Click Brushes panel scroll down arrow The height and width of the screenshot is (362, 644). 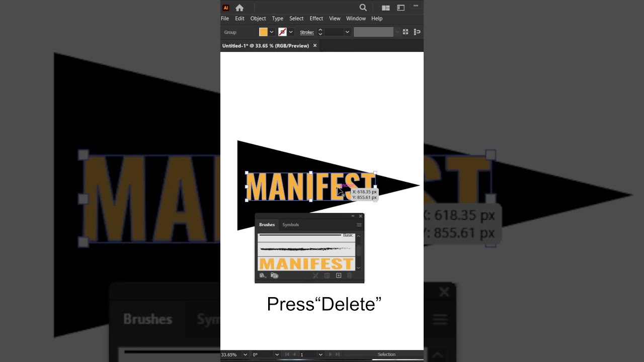tap(358, 268)
